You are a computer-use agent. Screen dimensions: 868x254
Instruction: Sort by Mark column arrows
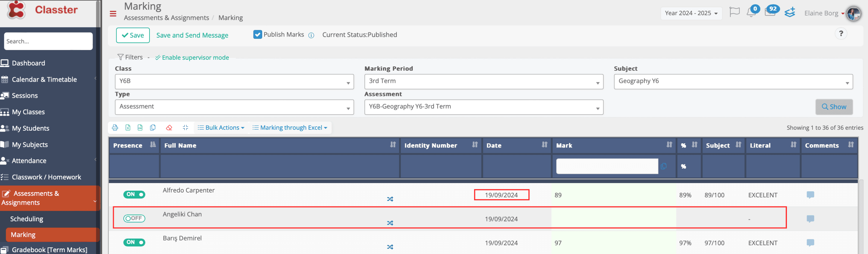(669, 145)
